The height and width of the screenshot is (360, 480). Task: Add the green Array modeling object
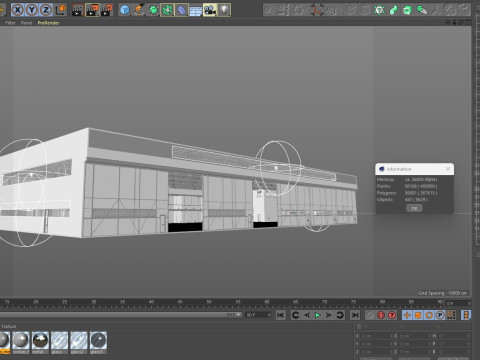167,10
